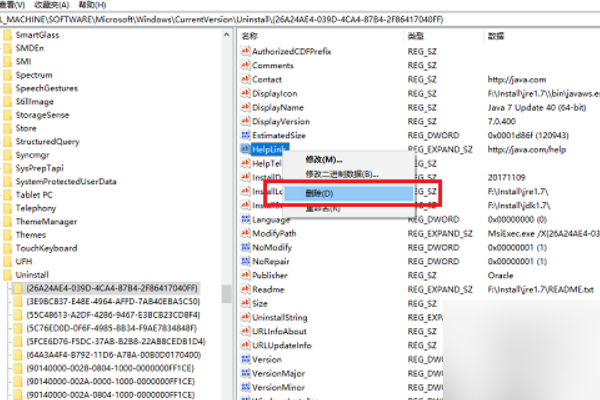This screenshot has width=600, height=400.
Task: Click the DisplayVersion value icon
Action: tap(245, 121)
